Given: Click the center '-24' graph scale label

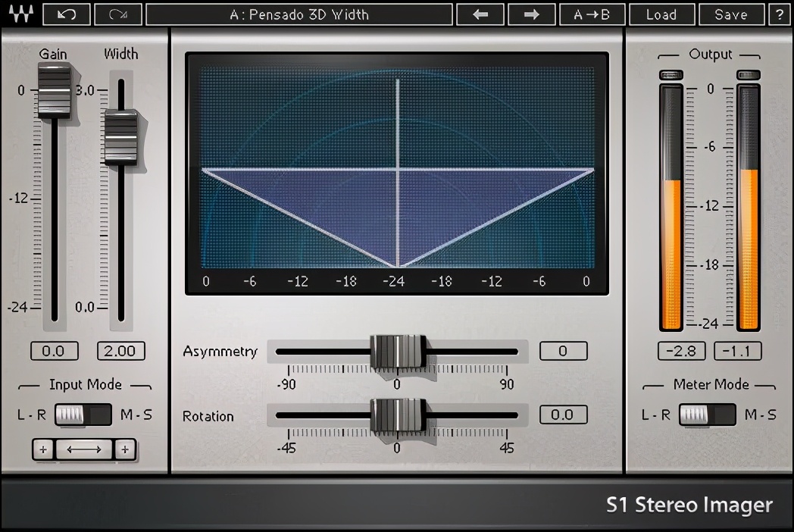Looking at the screenshot, I should point(393,281).
